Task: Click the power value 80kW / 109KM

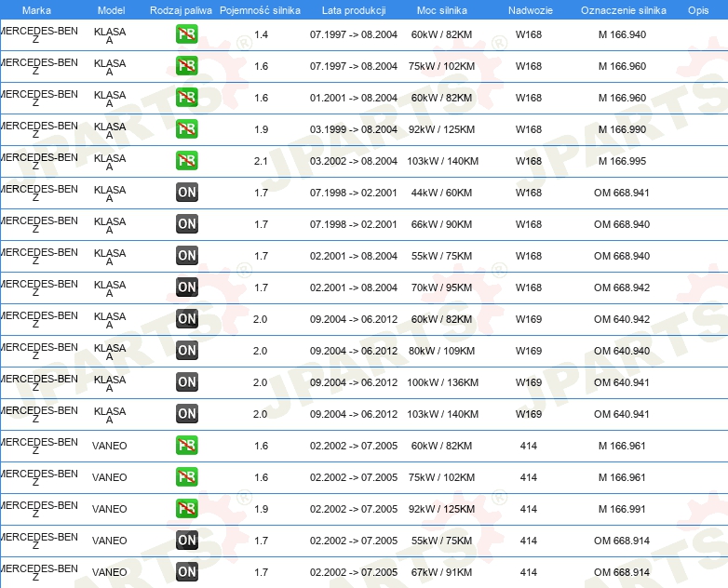Action: 441,351
